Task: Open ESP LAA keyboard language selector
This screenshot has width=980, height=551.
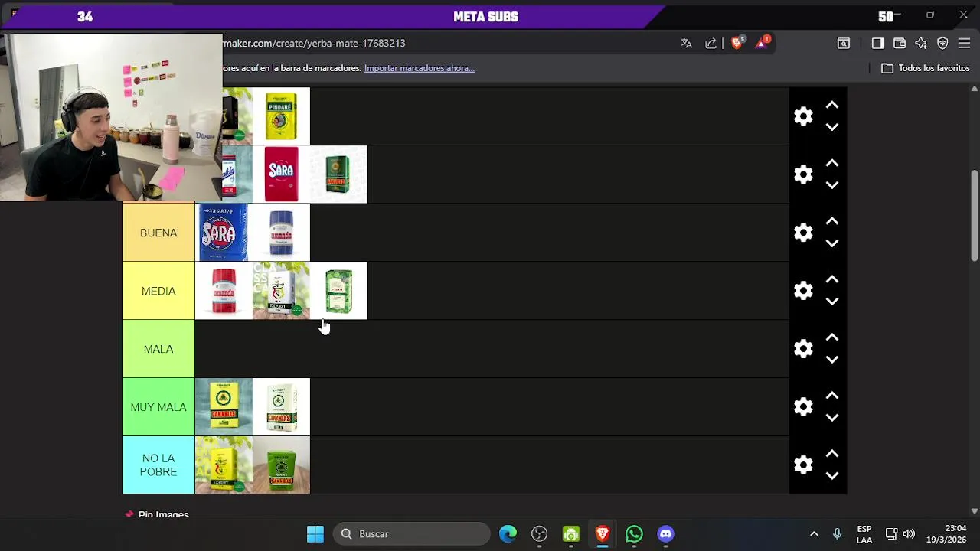Action: click(x=864, y=534)
